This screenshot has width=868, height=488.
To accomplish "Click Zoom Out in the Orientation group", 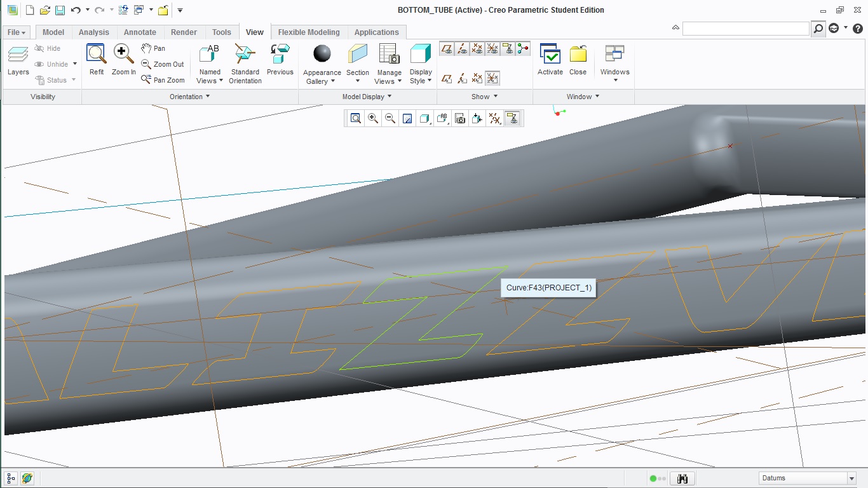I will 163,64.
